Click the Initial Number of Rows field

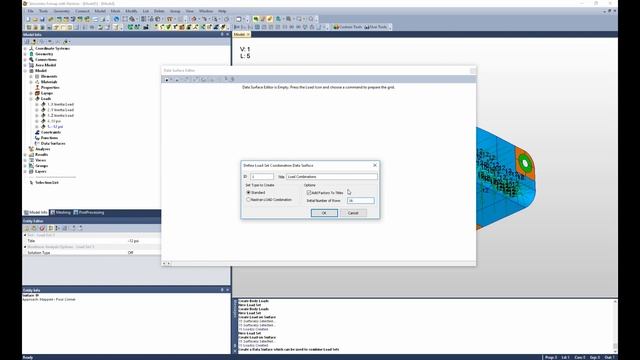click(360, 200)
